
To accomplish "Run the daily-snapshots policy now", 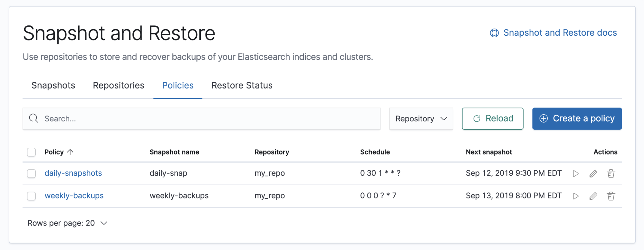I will point(575,174).
